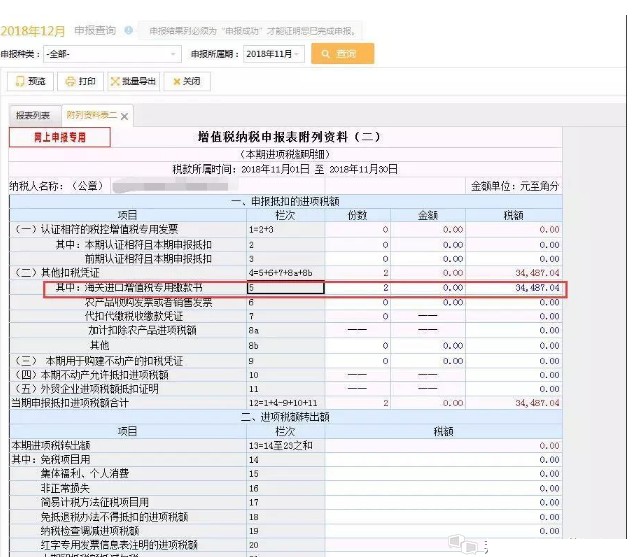Click the 批量导出 batch export button
Screen dimensions: 632x557
click(132, 81)
